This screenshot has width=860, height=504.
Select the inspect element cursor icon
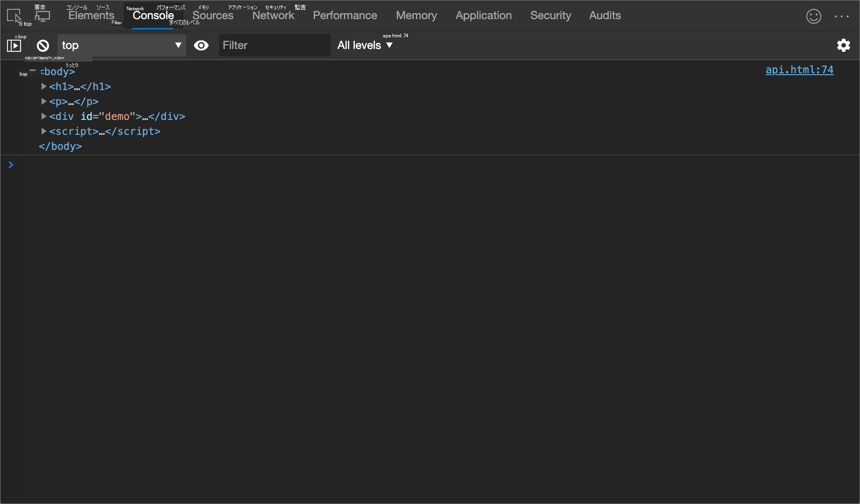tap(13, 15)
